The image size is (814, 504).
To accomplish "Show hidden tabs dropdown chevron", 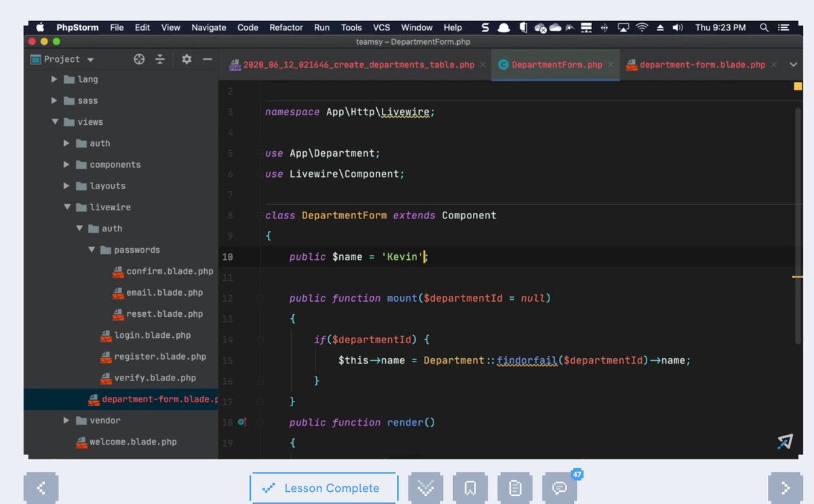I will (794, 65).
